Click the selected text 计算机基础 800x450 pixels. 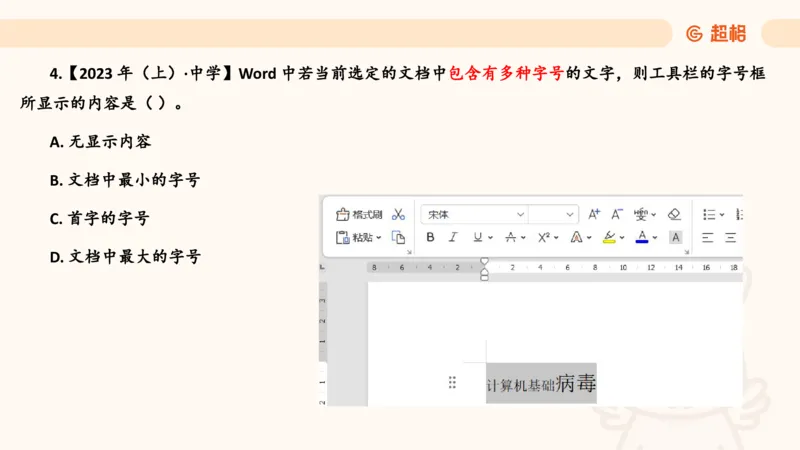(520, 386)
